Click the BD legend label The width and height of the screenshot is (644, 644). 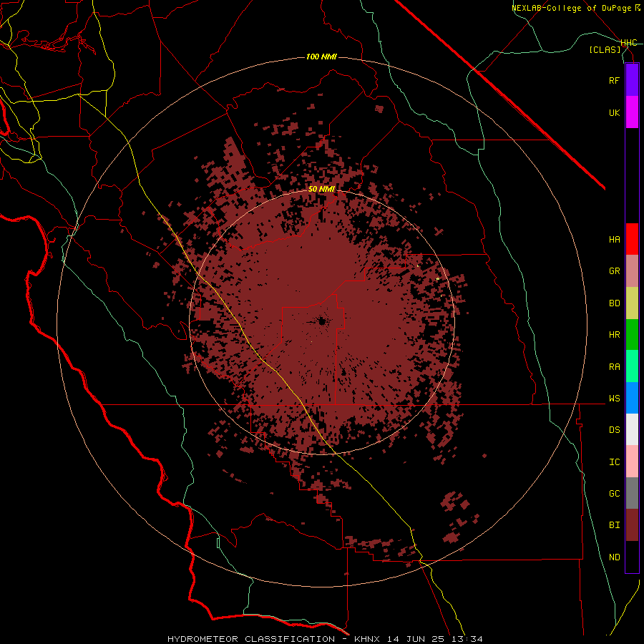[614, 303]
